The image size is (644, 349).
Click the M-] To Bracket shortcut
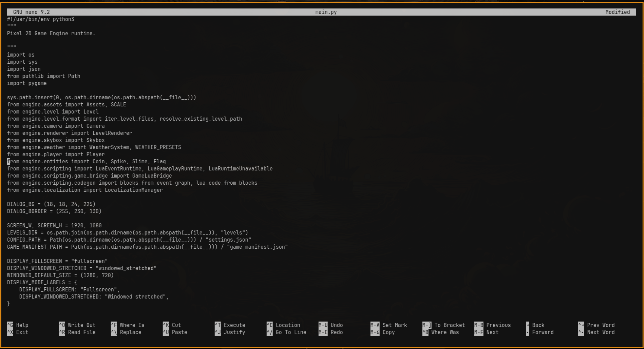click(444, 325)
